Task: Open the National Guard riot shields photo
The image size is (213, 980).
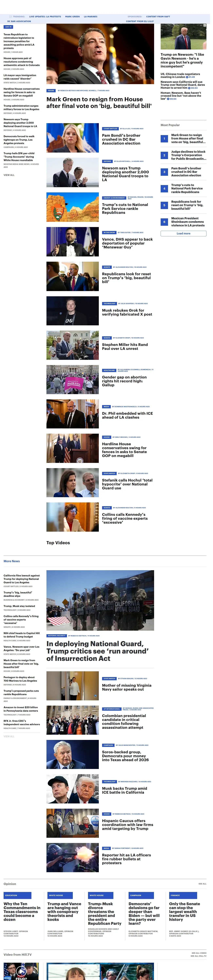Action: point(100,600)
